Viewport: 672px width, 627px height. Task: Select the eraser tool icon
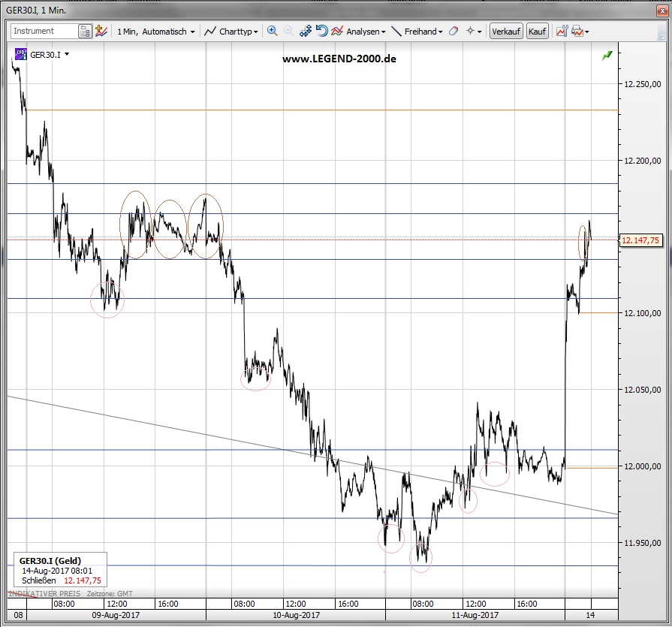pyautogui.click(x=454, y=31)
